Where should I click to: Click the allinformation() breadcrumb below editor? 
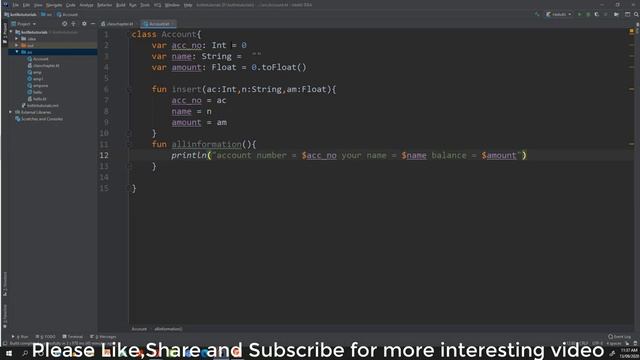168,329
